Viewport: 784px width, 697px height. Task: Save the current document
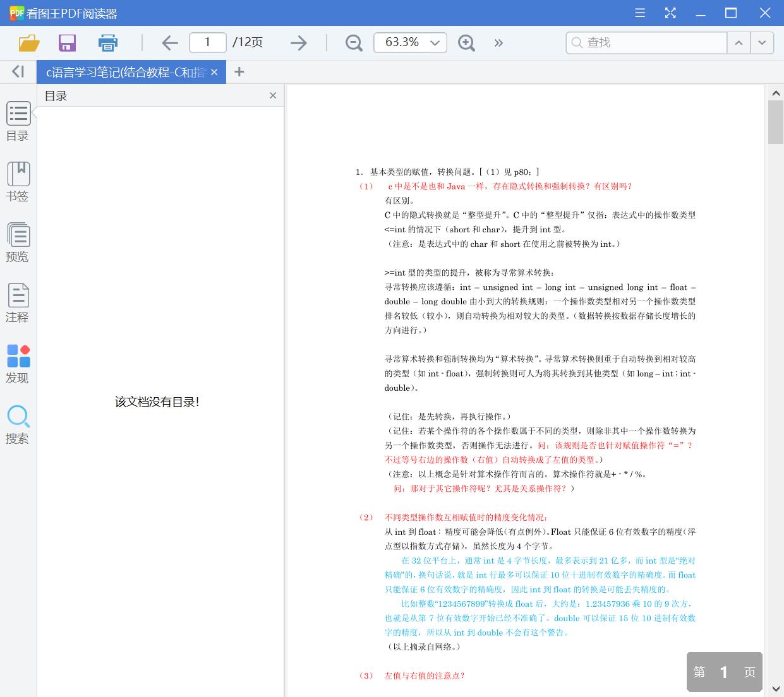(67, 42)
